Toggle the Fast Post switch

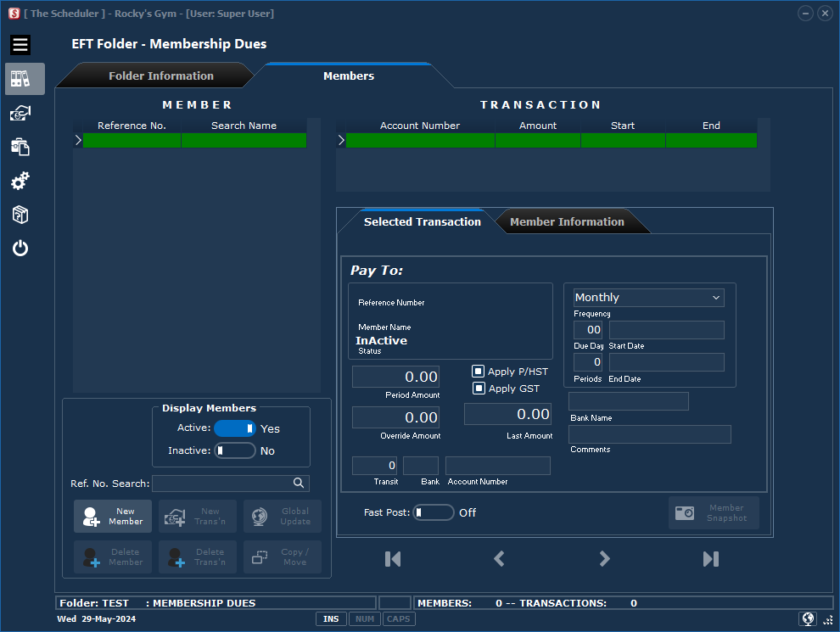434,512
